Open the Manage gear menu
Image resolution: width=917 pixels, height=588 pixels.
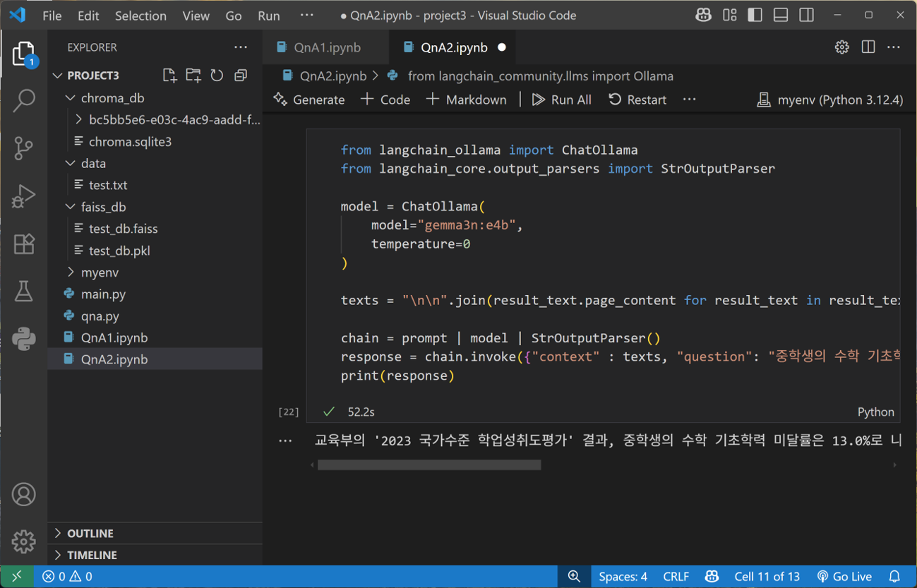click(x=23, y=541)
